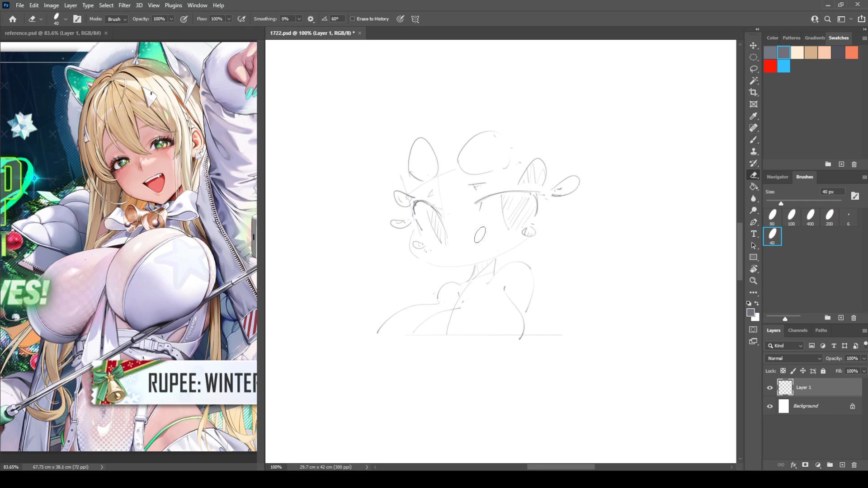Open the Plugins menu

(173, 5)
